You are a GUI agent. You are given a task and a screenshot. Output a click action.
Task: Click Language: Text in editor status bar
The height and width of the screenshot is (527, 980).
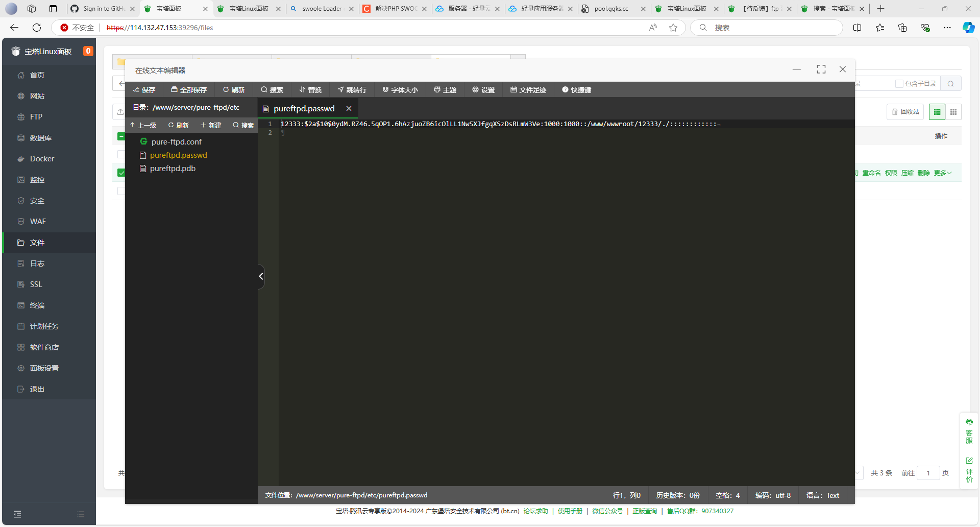point(823,495)
